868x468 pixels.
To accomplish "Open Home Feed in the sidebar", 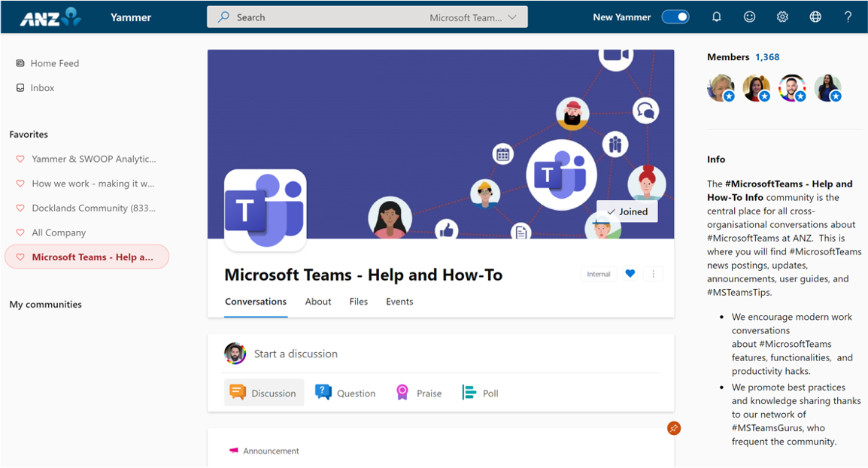I will (x=55, y=63).
